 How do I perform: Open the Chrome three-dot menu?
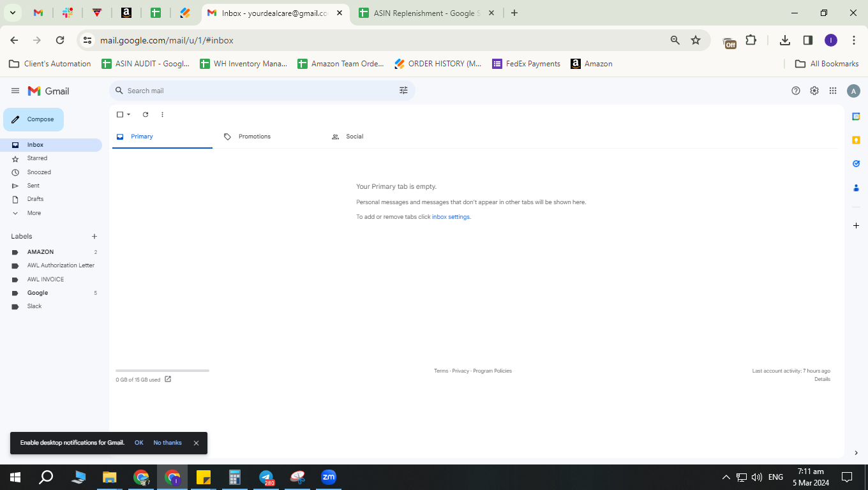(x=854, y=40)
